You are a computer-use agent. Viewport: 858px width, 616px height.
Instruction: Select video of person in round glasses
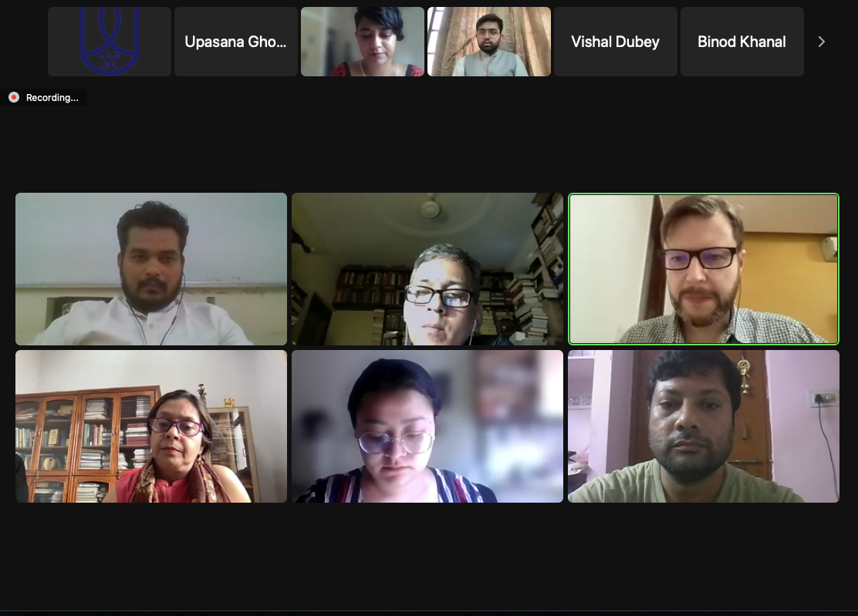tap(427, 426)
